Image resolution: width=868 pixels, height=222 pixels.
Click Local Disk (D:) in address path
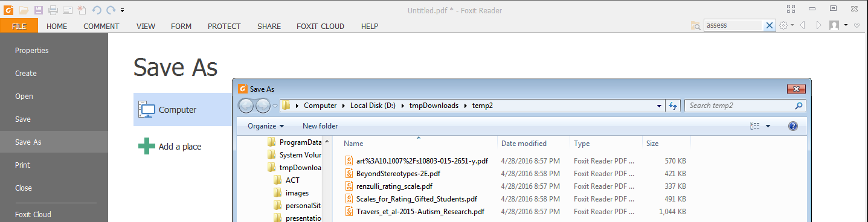tap(372, 106)
